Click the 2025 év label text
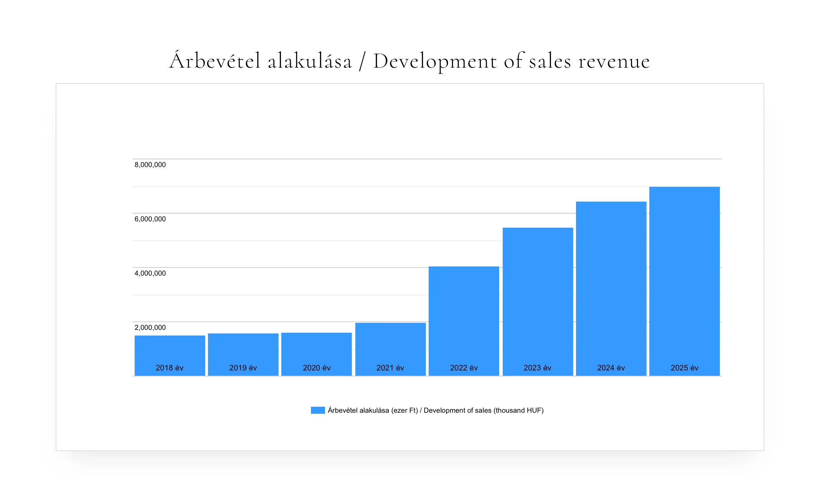The height and width of the screenshot is (504, 827). coord(684,368)
